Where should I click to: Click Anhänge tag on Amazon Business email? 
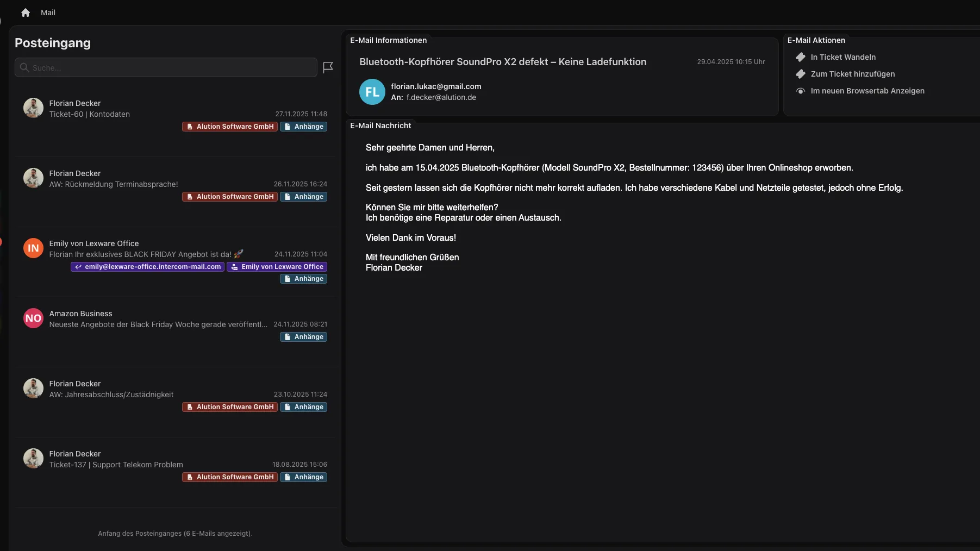tap(303, 337)
